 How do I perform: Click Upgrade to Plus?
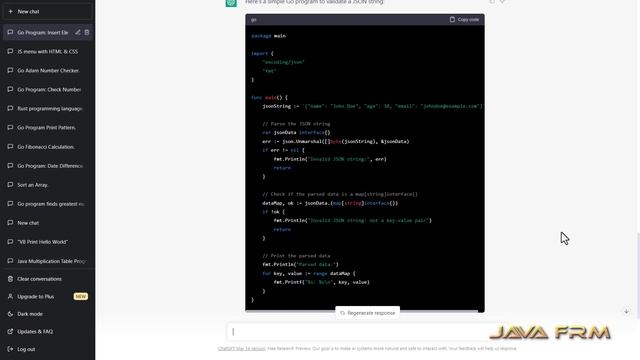point(47,296)
